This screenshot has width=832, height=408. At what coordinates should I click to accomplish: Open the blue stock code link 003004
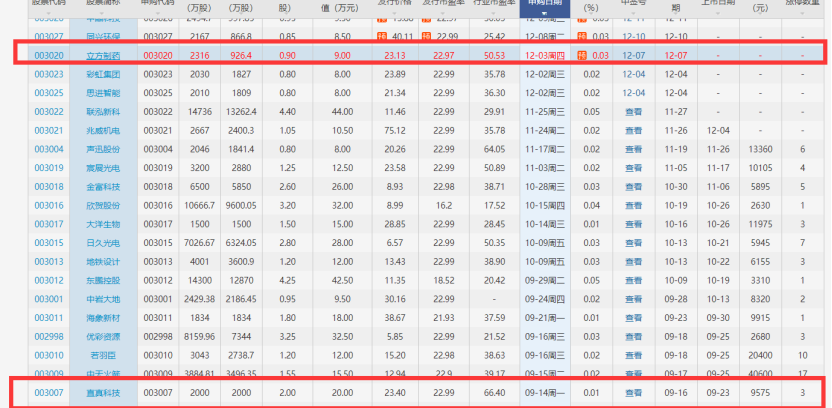[49, 149]
